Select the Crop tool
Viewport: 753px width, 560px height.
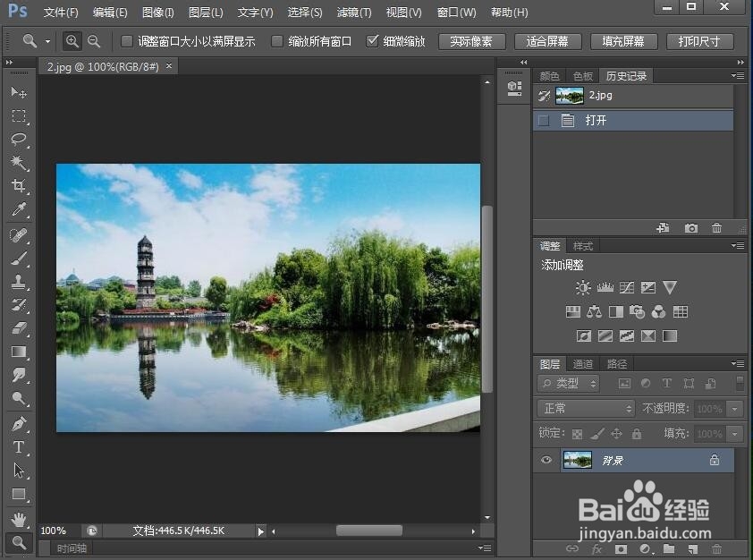coord(20,187)
